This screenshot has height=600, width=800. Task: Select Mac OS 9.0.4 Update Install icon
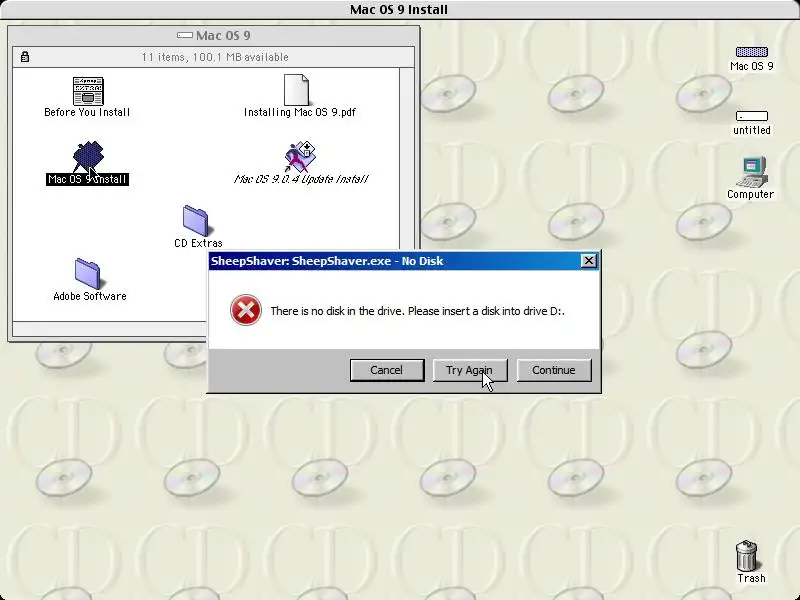(x=300, y=156)
